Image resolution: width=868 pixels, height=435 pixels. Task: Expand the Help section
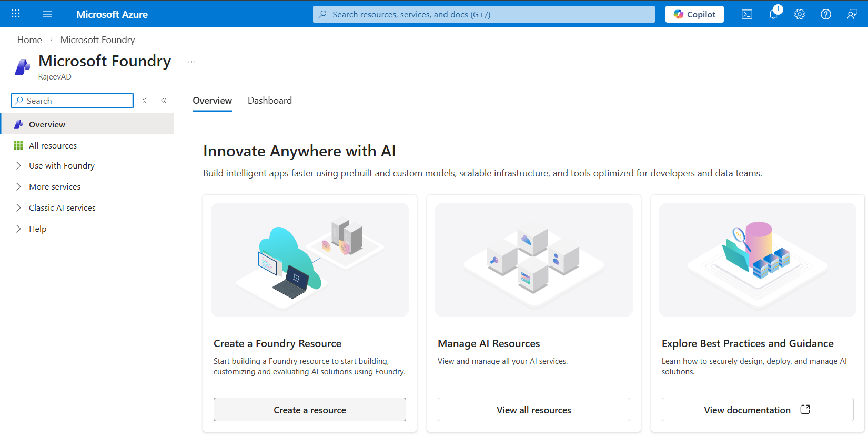pyautogui.click(x=19, y=229)
